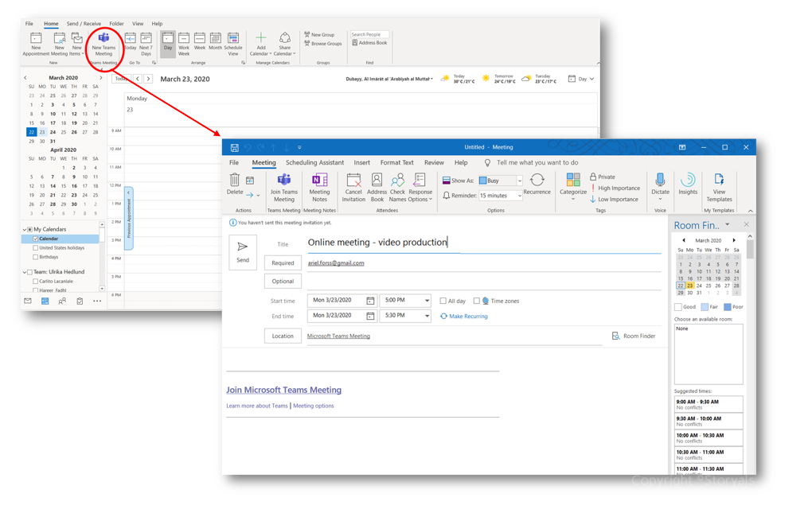Screen dimensions: 812x517
Task: Check Carlito Lacanlale calendar checkbox
Action: [x=35, y=281]
